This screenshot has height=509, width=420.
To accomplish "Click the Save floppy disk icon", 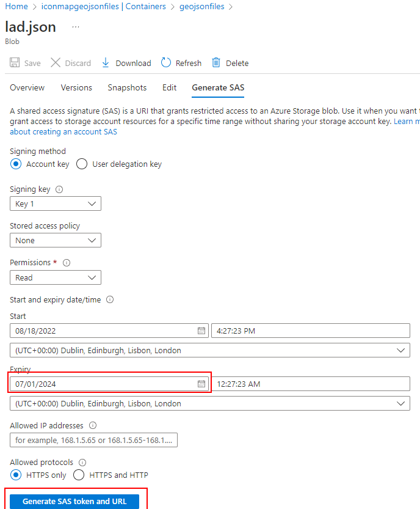I will [15, 62].
